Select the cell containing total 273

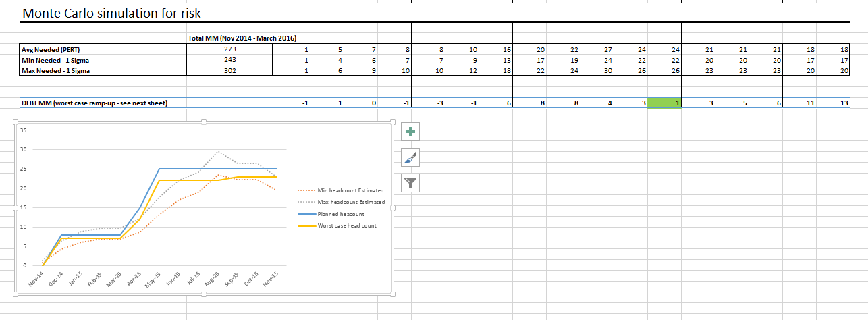pos(231,50)
